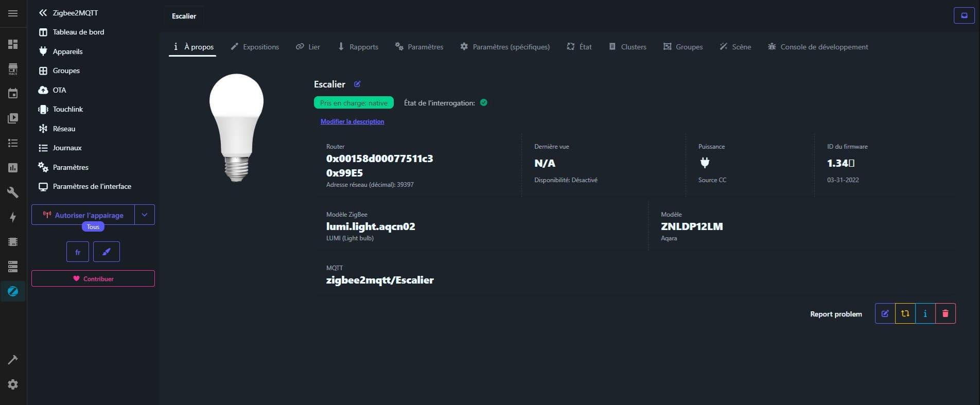The height and width of the screenshot is (405, 980).
Task: Click the theme paintbrush button
Action: [107, 252]
